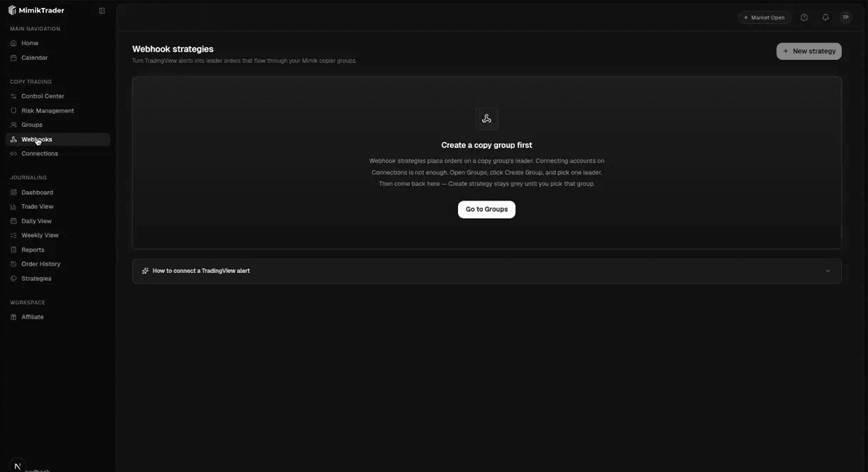
Task: Open notifications bell icon
Action: pyautogui.click(x=826, y=18)
